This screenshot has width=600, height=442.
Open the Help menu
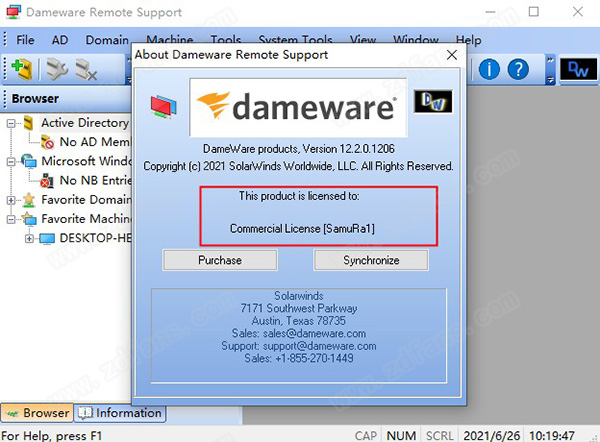click(x=468, y=40)
